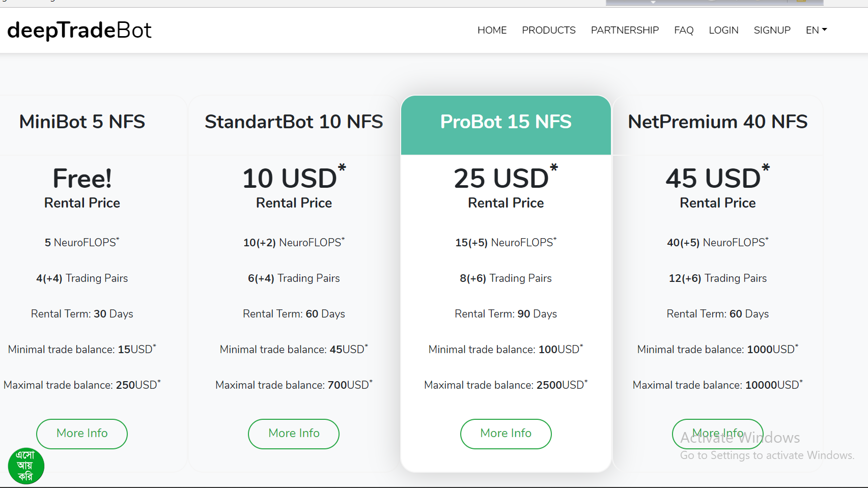
Task: Click the 45 USD rental price
Action: [x=713, y=179]
